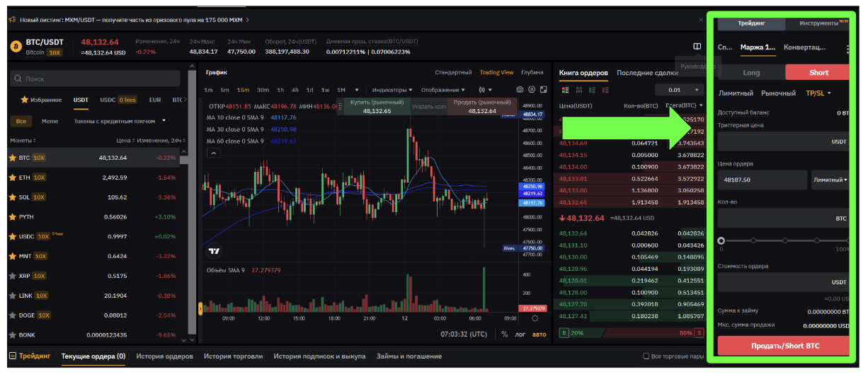This screenshot has height=379, width=868.
Task: Click the fullscreen chart icon
Action: (544, 90)
